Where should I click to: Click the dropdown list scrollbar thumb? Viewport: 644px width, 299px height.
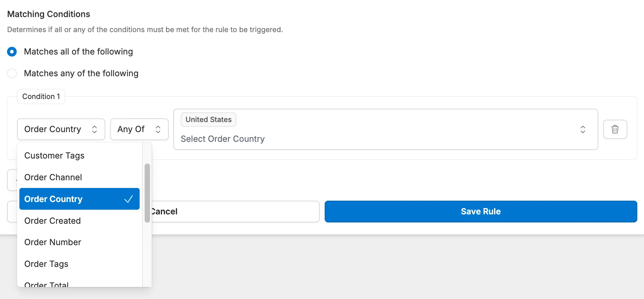click(147, 193)
